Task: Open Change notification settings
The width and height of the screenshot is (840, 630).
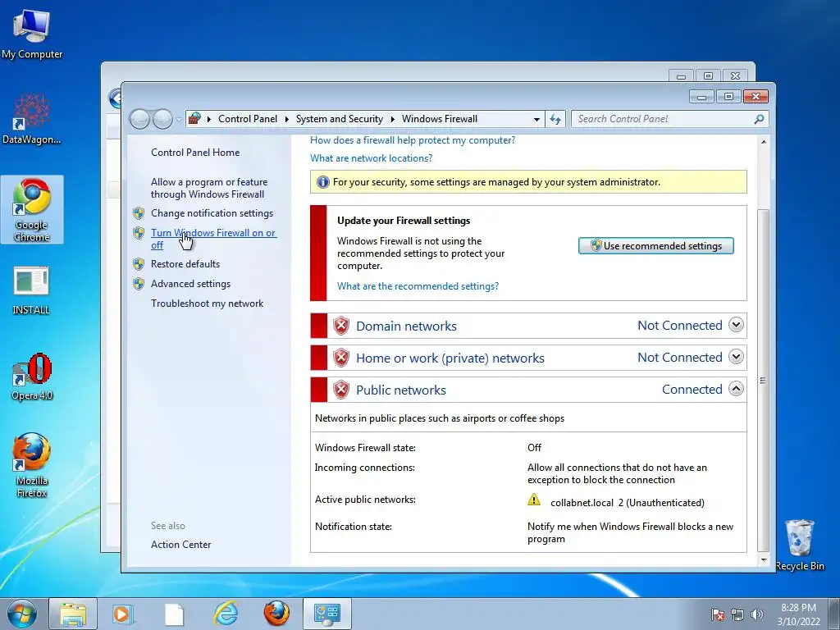Action: [212, 213]
